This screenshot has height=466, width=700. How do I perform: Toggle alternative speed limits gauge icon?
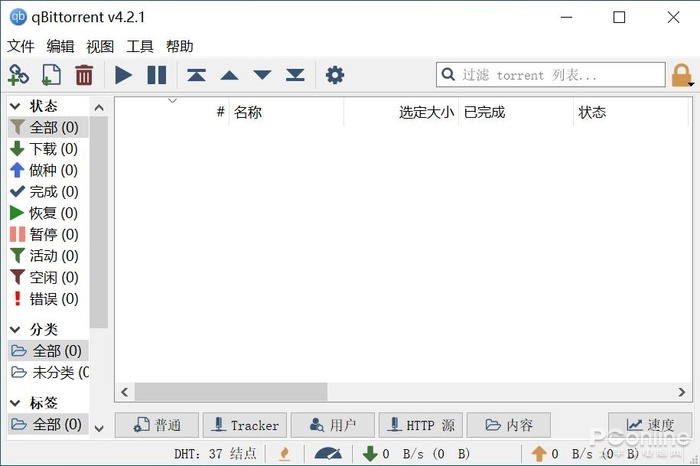pyautogui.click(x=328, y=454)
